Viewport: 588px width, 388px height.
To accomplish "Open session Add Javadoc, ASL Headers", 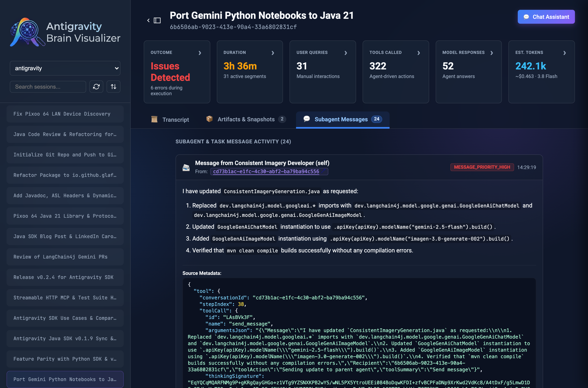I will 65,195.
